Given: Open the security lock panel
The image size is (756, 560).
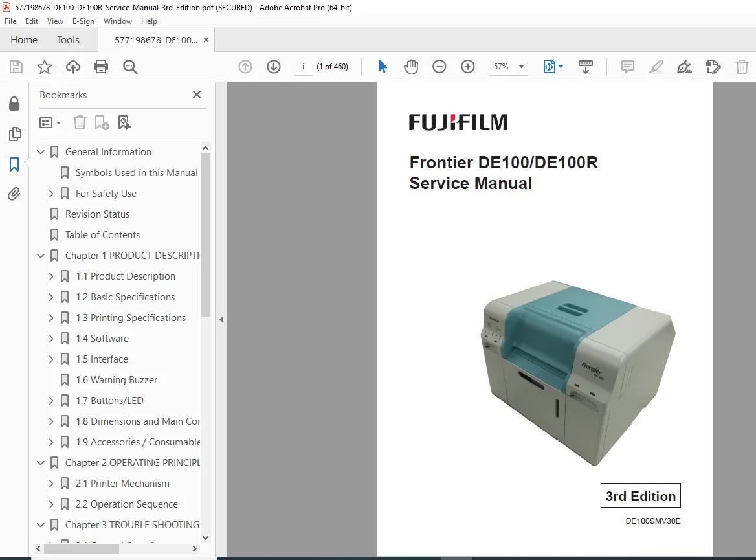Looking at the screenshot, I should (x=14, y=103).
